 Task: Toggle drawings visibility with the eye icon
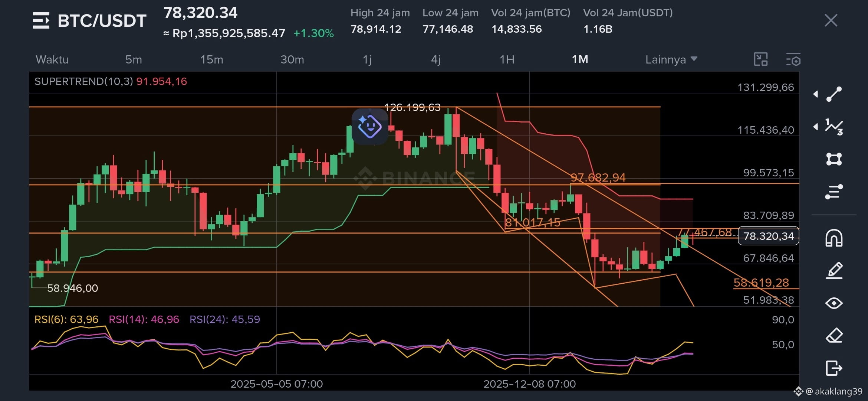click(834, 303)
